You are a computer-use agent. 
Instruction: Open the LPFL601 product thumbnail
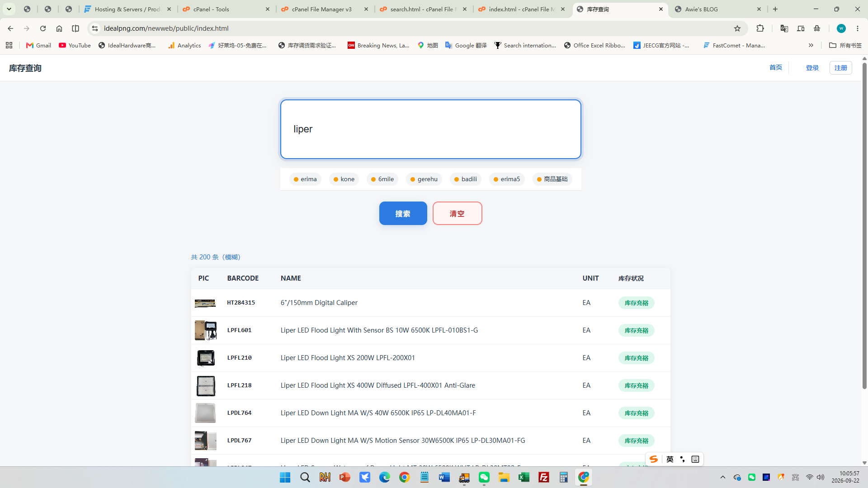click(x=205, y=330)
